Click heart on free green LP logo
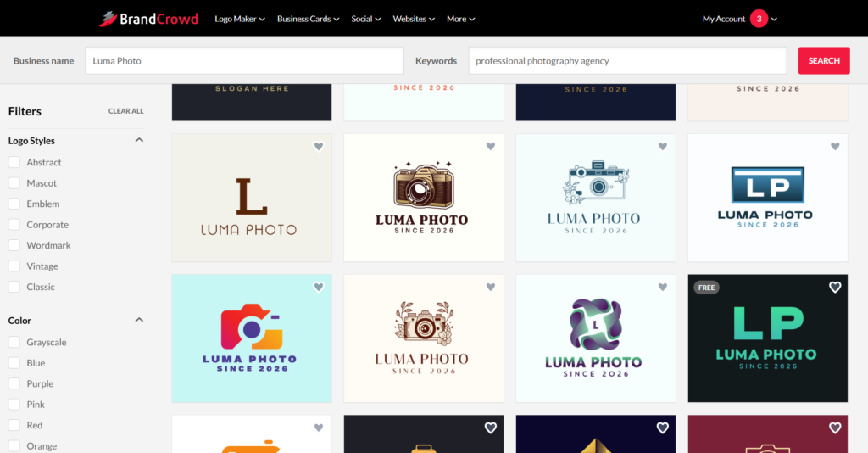Screen dimensions: 868x453 tap(835, 287)
